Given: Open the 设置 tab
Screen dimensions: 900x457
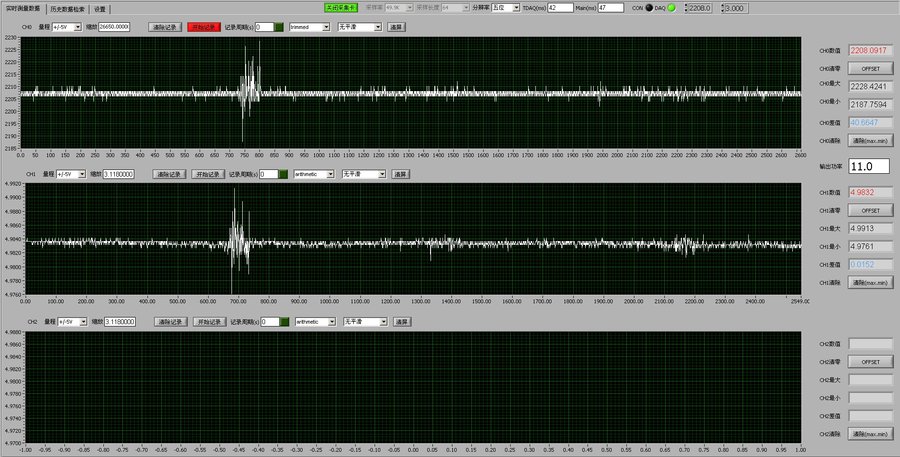Looking at the screenshot, I should tap(100, 9).
